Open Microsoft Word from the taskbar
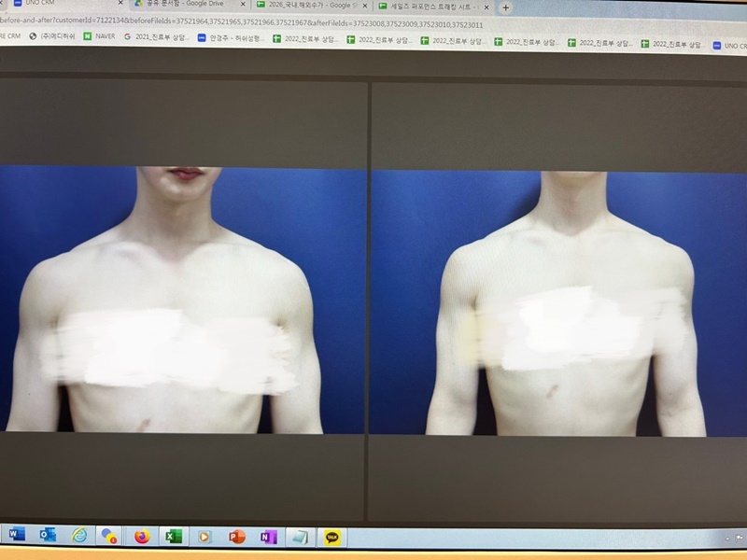Screen dimensions: 747x560 click(x=16, y=534)
